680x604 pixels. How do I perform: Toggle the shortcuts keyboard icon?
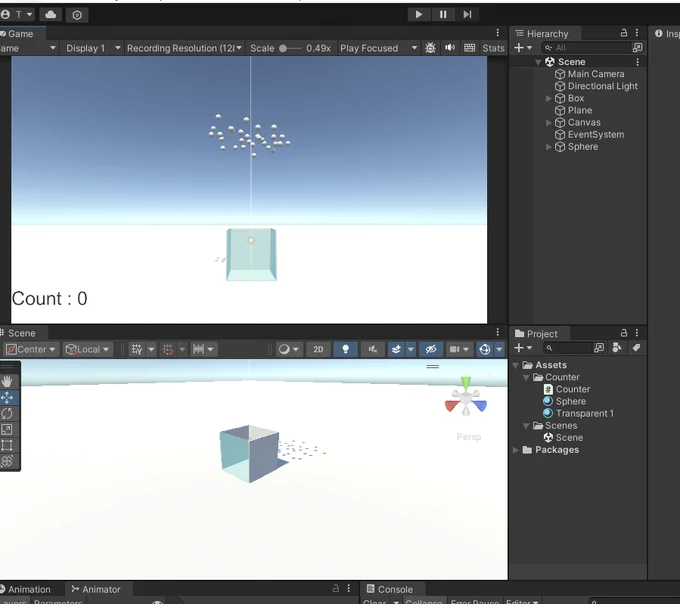(470, 48)
